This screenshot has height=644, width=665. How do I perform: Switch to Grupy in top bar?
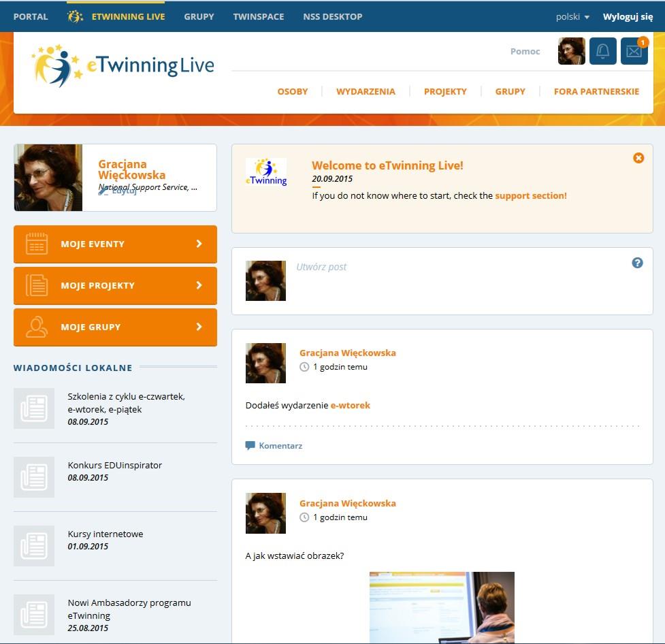coord(199,16)
